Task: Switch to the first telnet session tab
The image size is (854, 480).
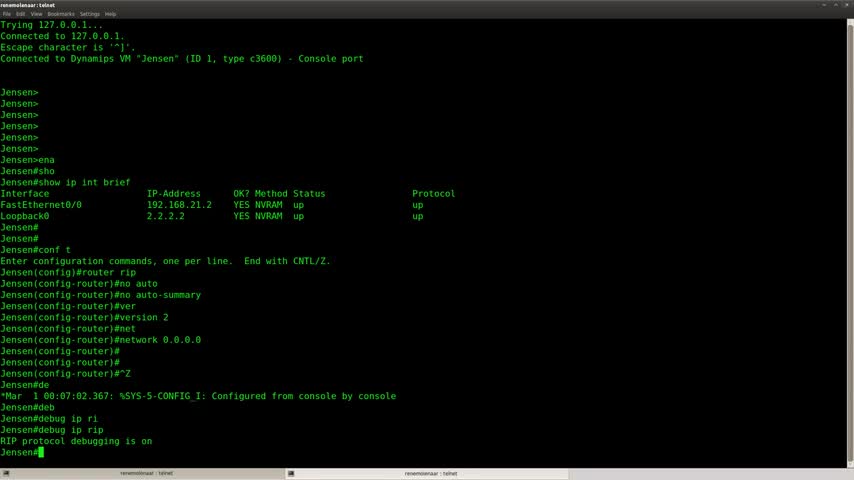Action: click(x=142, y=473)
